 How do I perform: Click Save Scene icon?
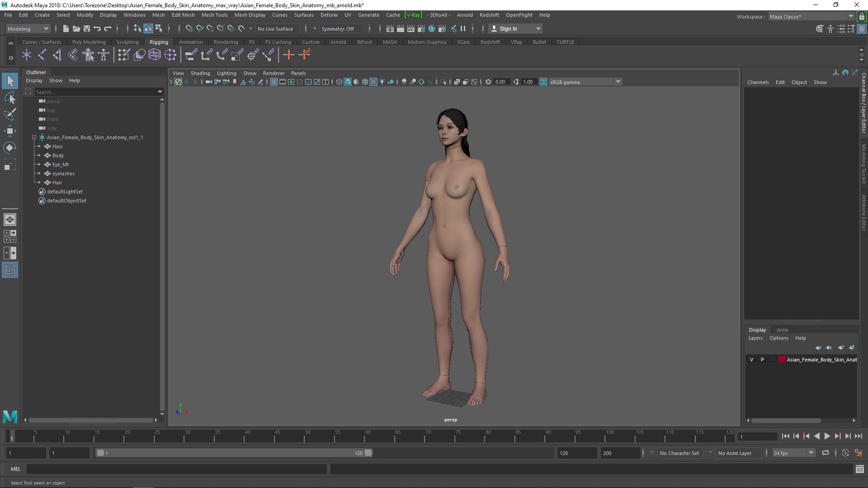(87, 28)
